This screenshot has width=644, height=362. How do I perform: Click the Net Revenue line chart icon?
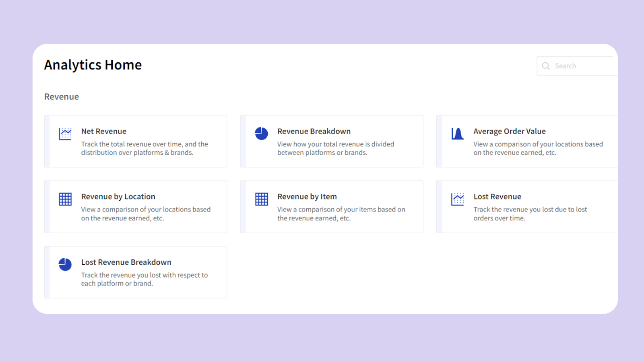pyautogui.click(x=65, y=133)
